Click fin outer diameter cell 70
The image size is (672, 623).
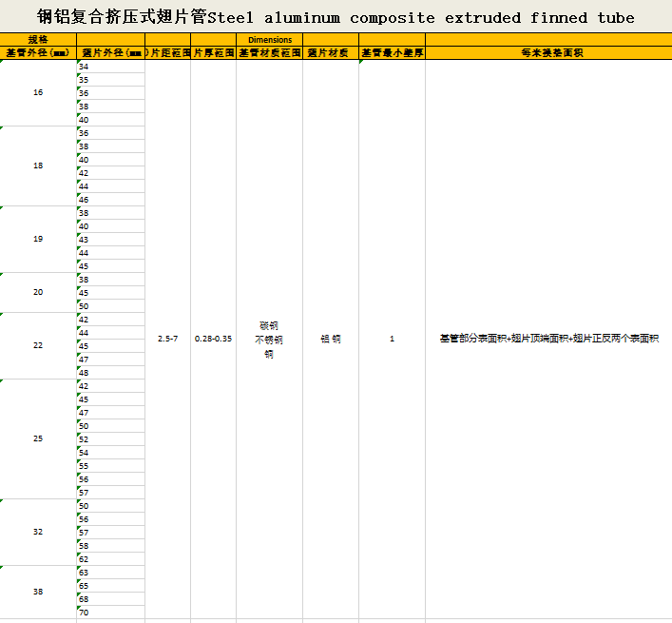pos(110,613)
